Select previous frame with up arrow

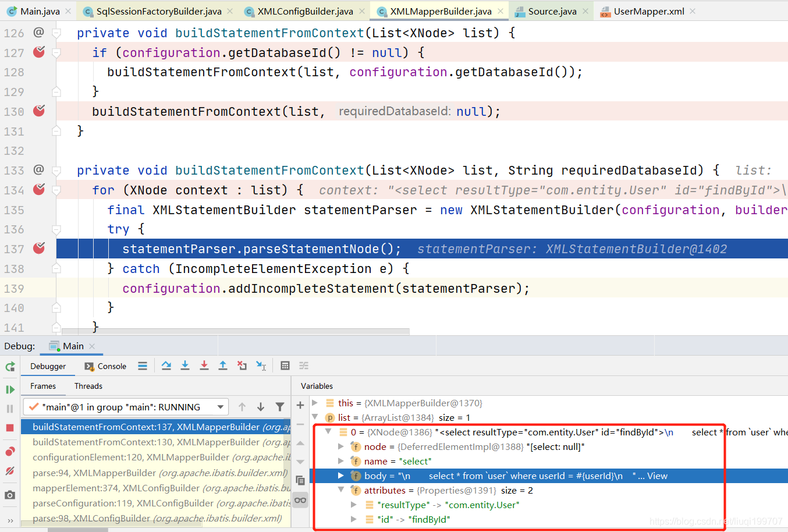coord(242,407)
